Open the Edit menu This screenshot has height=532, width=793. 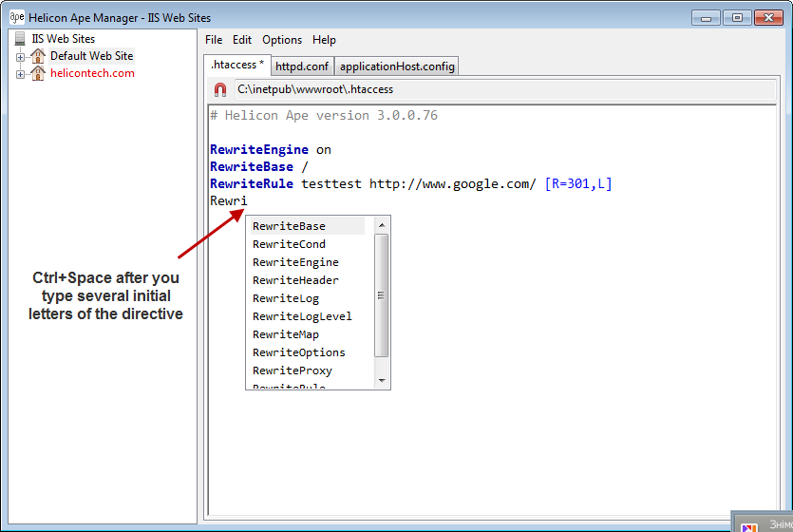pos(242,40)
